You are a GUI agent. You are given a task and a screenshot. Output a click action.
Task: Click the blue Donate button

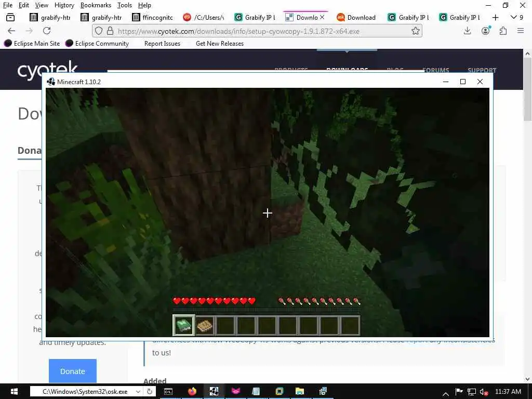(x=73, y=371)
